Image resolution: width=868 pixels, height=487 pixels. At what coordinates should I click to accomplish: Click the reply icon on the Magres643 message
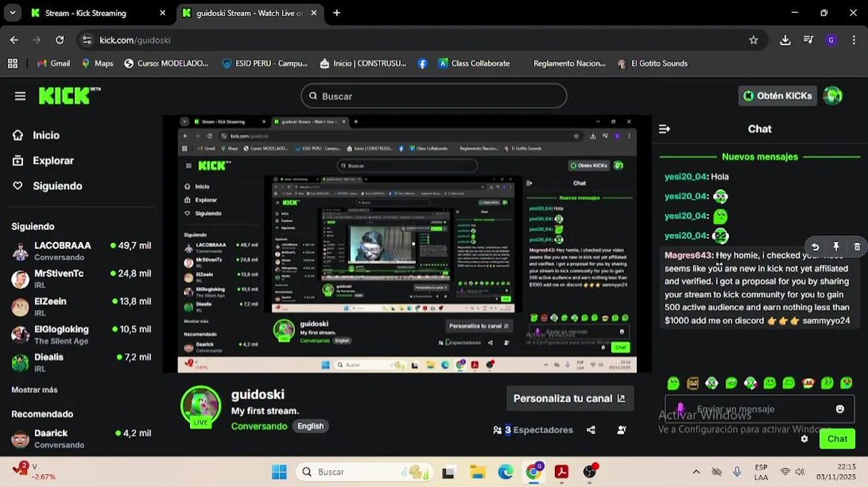tap(815, 247)
